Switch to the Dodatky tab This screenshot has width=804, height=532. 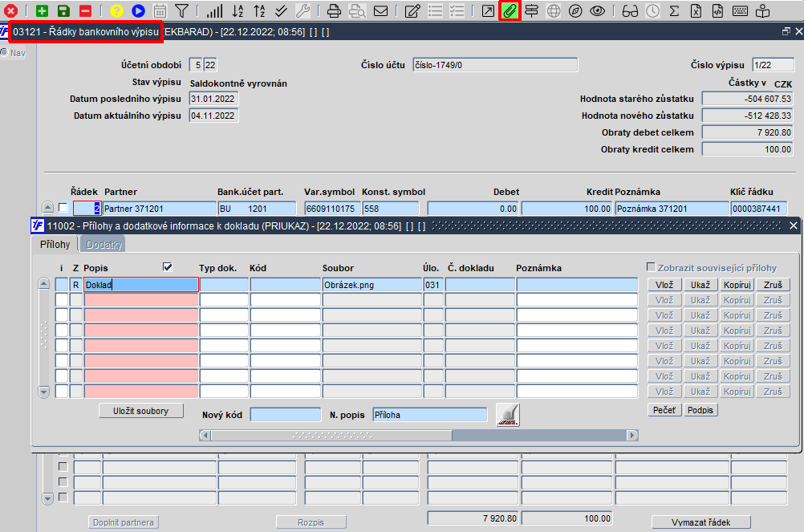pos(104,245)
